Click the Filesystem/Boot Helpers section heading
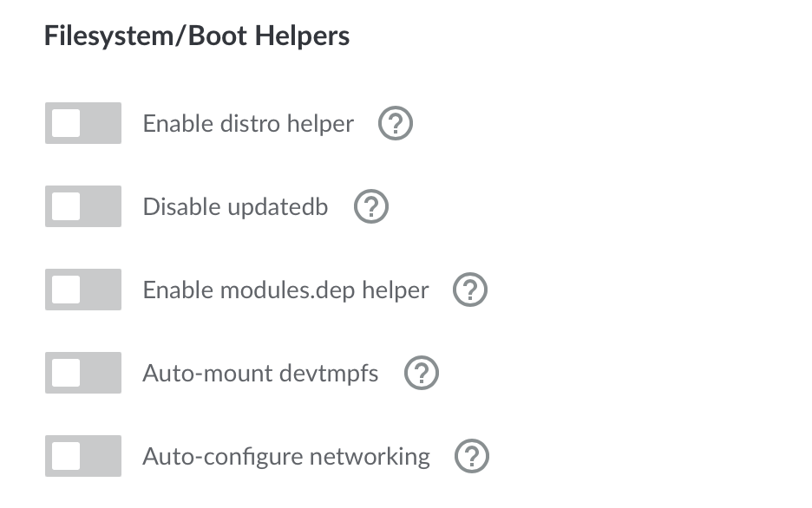812x508 pixels. tap(197, 36)
